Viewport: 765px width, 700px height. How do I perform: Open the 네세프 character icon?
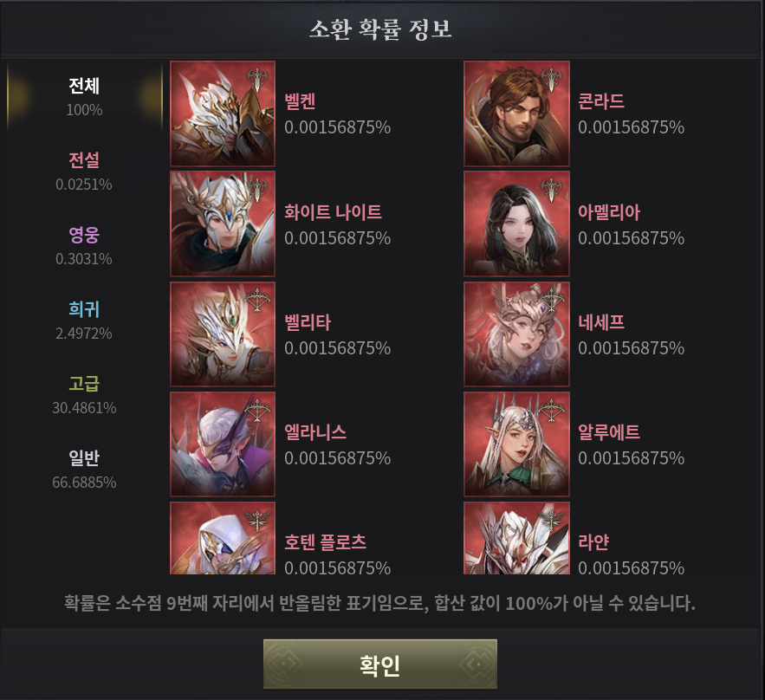click(x=516, y=334)
